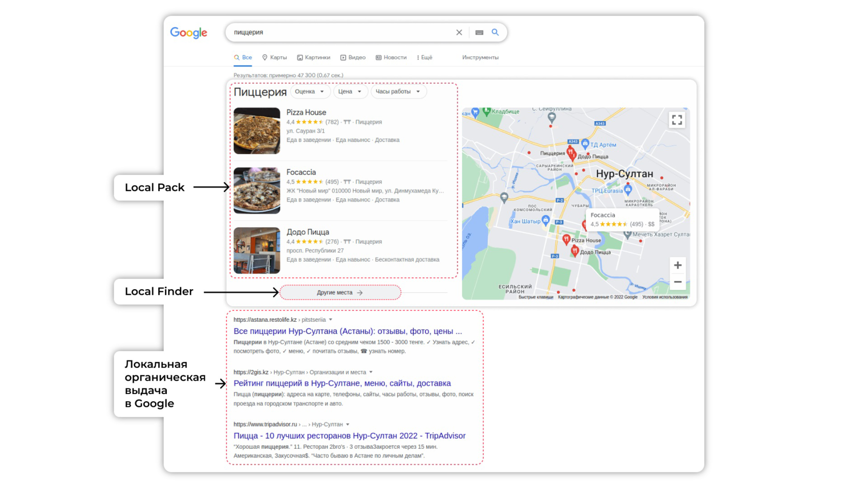Switch to the Все tab
Viewport: 868px width, 488px height.
243,57
